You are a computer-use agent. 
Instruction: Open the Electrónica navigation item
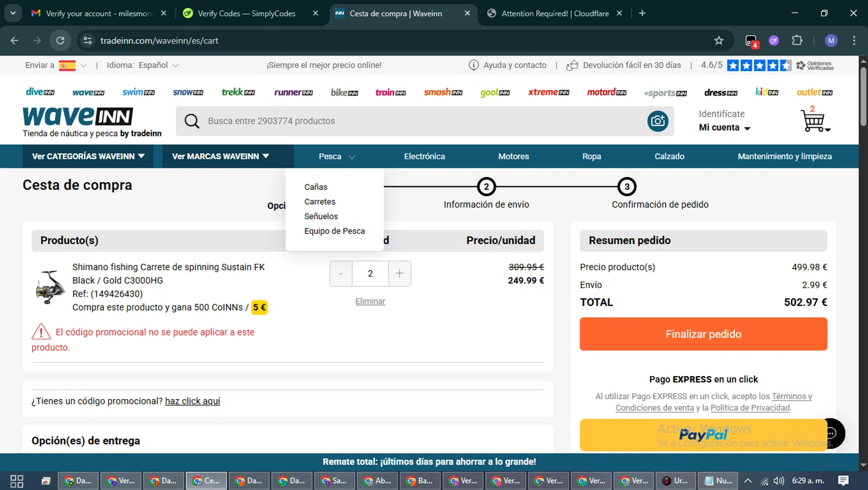(424, 156)
